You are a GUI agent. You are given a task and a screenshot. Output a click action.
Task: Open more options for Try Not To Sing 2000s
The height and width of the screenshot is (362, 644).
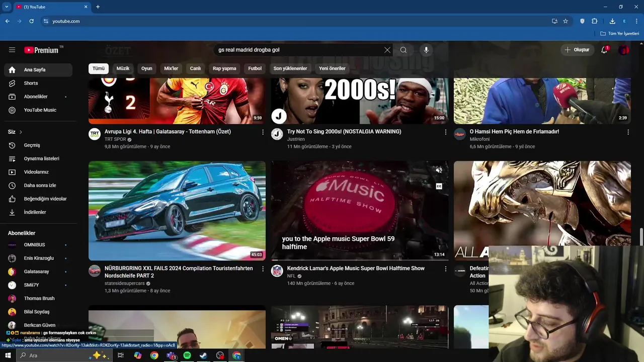445,132
